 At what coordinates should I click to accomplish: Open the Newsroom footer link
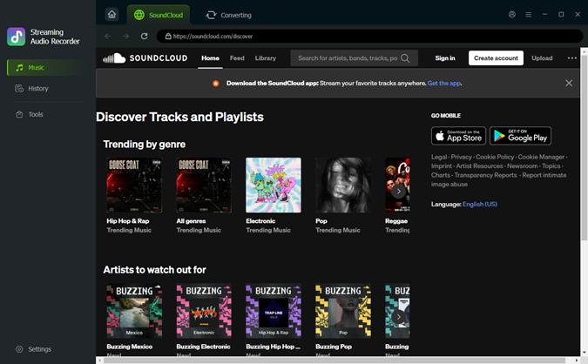click(523, 166)
